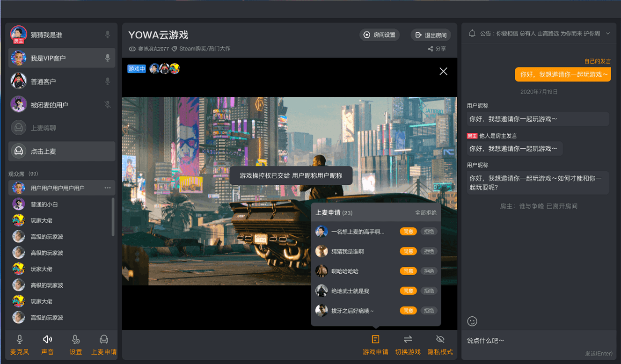Click the 赛博朋克2077 game tag

(149, 49)
